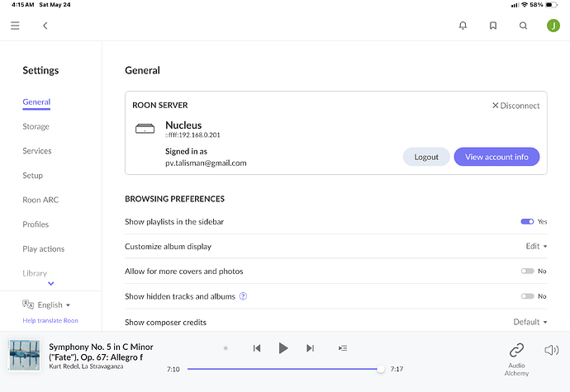The image size is (570, 392).
Task: Select General settings tab
Action: (36, 102)
